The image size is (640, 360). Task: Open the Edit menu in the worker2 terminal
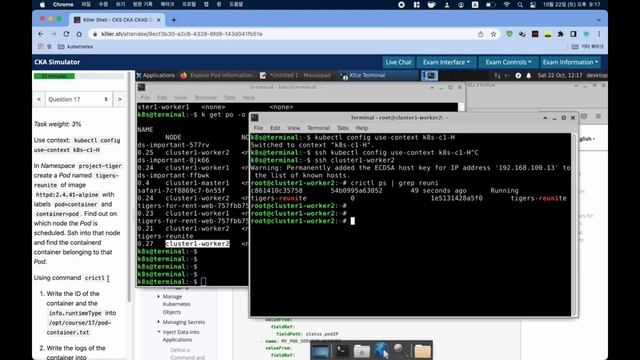[275, 128]
